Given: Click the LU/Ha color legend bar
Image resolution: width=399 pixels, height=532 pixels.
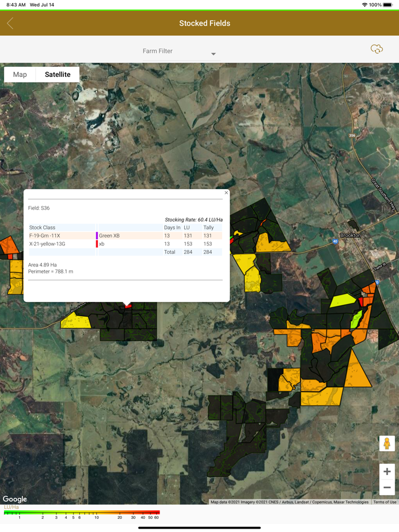Looking at the screenshot, I should 82,512.
